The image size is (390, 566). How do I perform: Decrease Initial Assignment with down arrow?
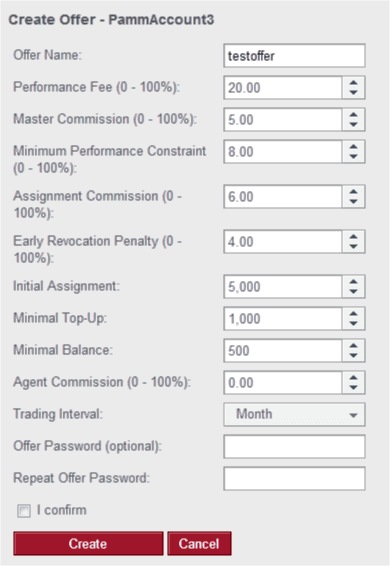tap(353, 292)
